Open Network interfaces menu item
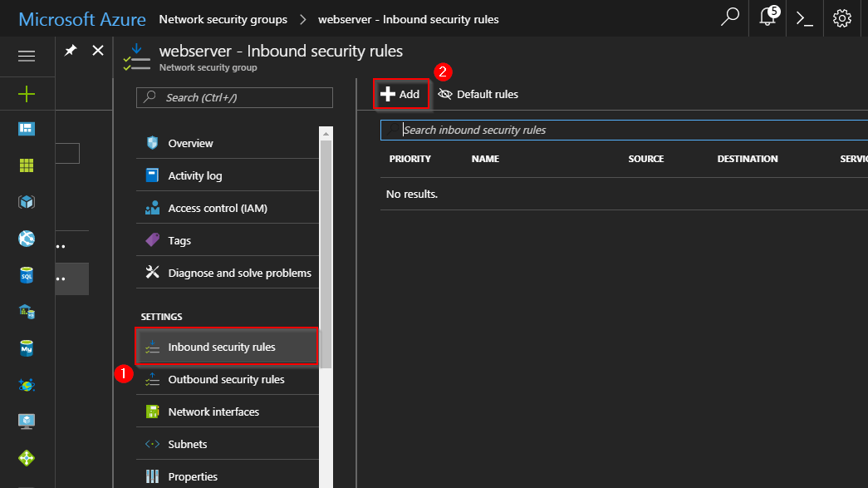Image resolution: width=868 pixels, height=488 pixels. [228, 412]
